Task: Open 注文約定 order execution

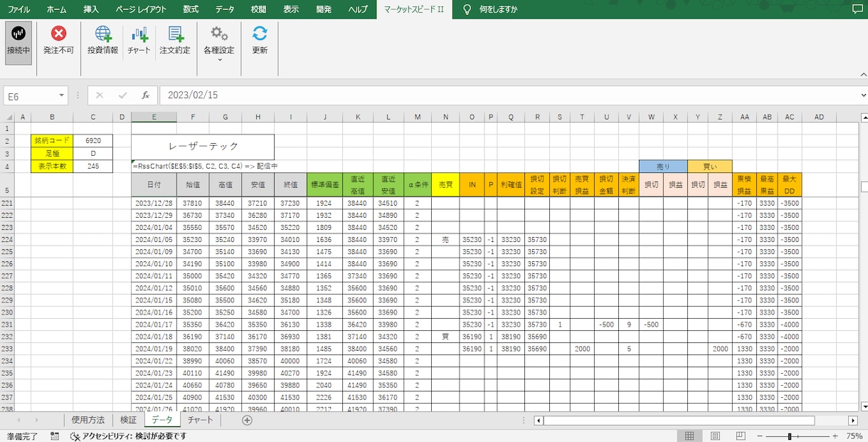Action: point(175,41)
